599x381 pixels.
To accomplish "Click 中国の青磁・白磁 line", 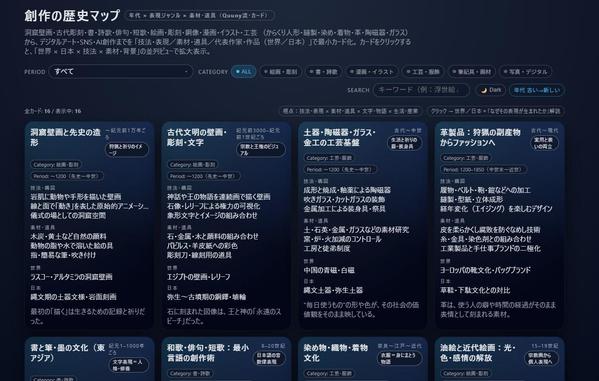I will tap(329, 270).
